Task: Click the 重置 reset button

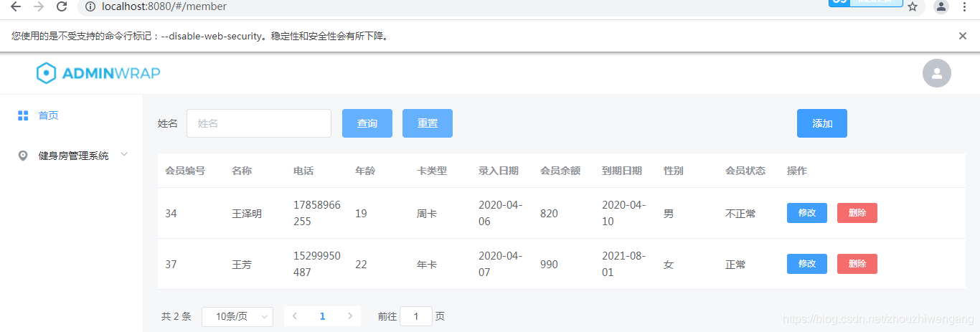Action: [x=428, y=123]
